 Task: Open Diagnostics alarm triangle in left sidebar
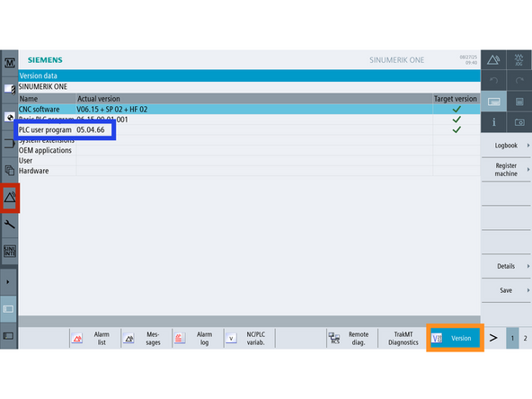coord(10,198)
